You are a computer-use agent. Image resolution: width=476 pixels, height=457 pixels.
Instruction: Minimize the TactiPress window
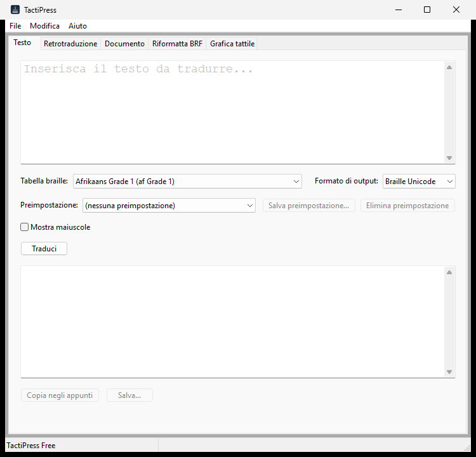pyautogui.click(x=399, y=10)
